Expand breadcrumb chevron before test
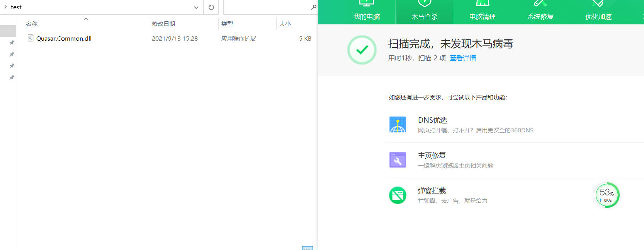This screenshot has width=644, height=250. pyautogui.click(x=5, y=7)
